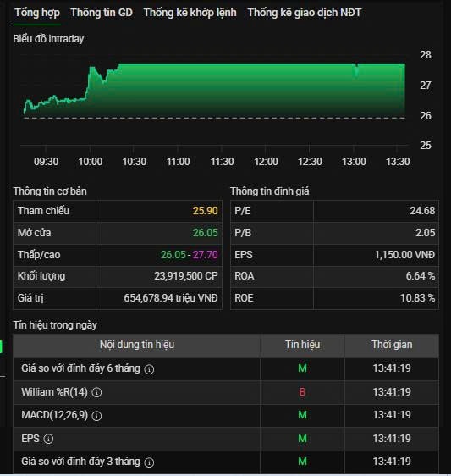Click 10:00 marker on intraday chart axis
Image resolution: width=451 pixels, height=476 pixels.
90,162
